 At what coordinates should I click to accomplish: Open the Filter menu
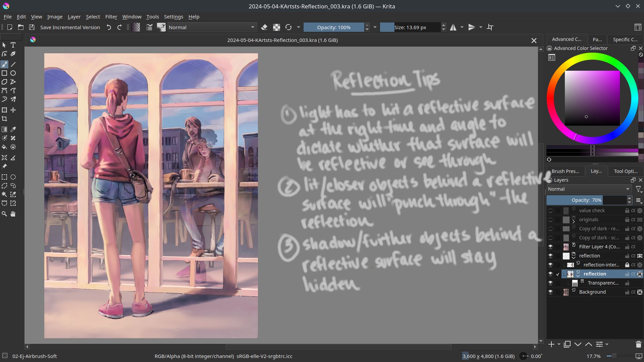pyautogui.click(x=111, y=17)
